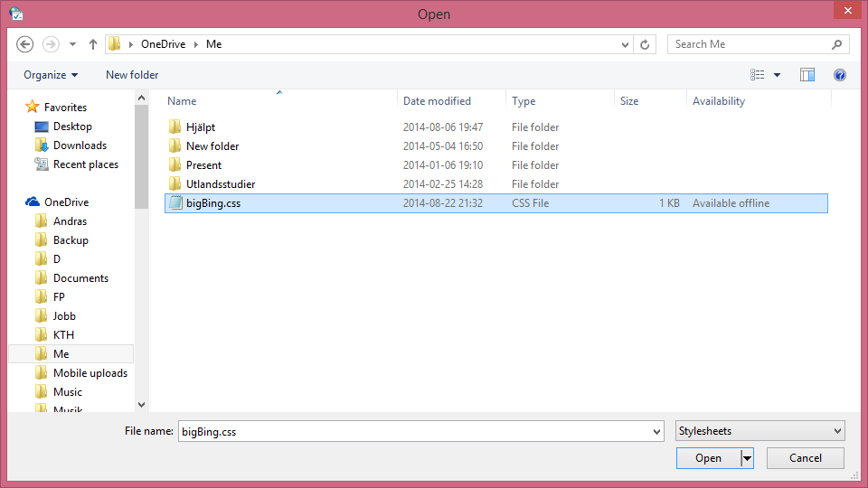This screenshot has height=488, width=868.
Task: Click the CSS File type cell
Action: (531, 203)
